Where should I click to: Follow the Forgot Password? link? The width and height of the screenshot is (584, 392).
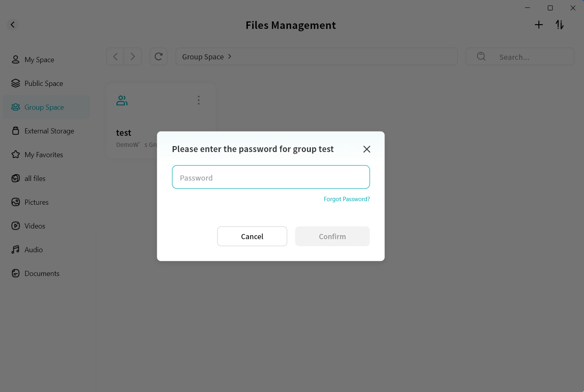tap(346, 199)
